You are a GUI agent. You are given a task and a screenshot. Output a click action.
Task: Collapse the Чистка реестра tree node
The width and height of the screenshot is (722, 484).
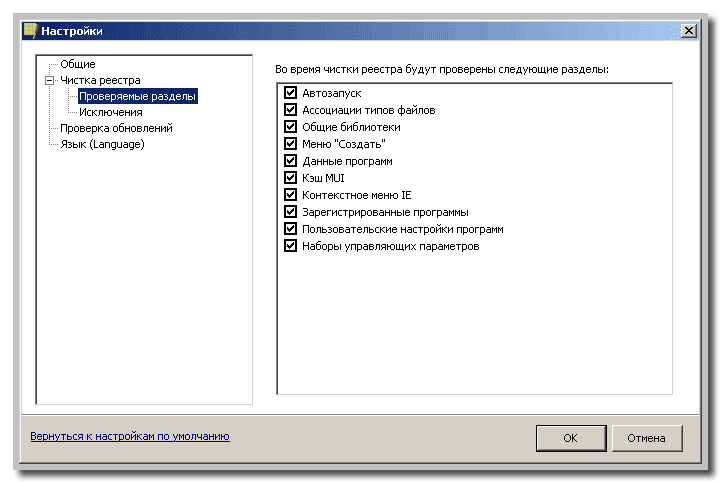pos(49,81)
